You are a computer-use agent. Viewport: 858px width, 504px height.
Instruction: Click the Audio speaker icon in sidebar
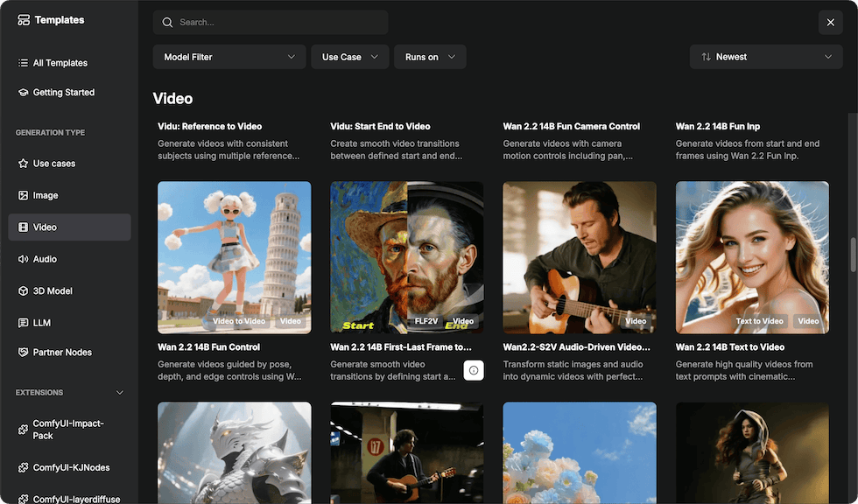pyautogui.click(x=24, y=259)
